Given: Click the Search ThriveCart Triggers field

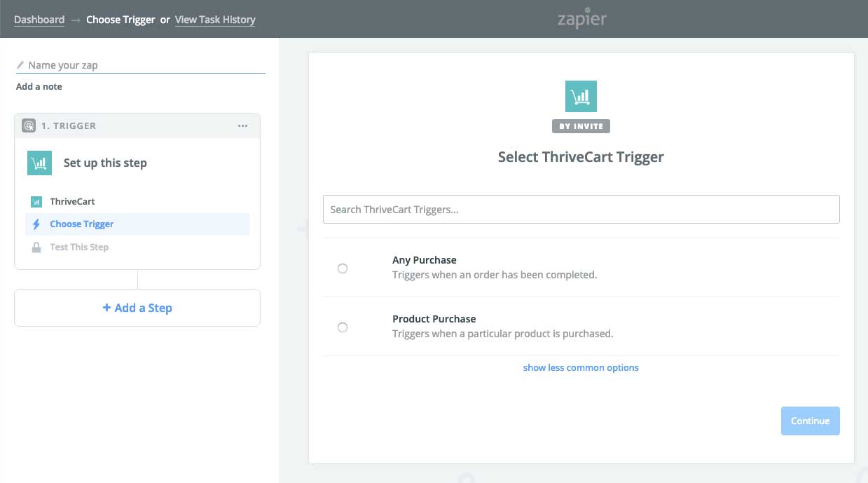Looking at the screenshot, I should [x=581, y=210].
